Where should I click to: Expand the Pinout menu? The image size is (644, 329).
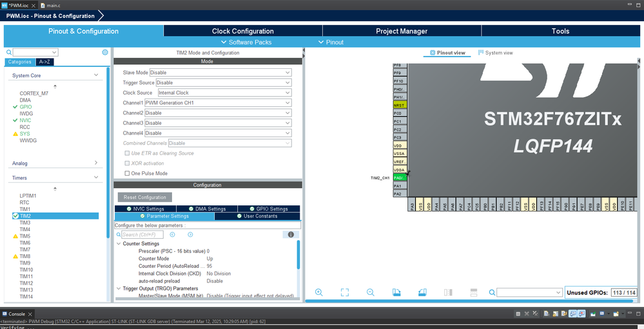331,42
